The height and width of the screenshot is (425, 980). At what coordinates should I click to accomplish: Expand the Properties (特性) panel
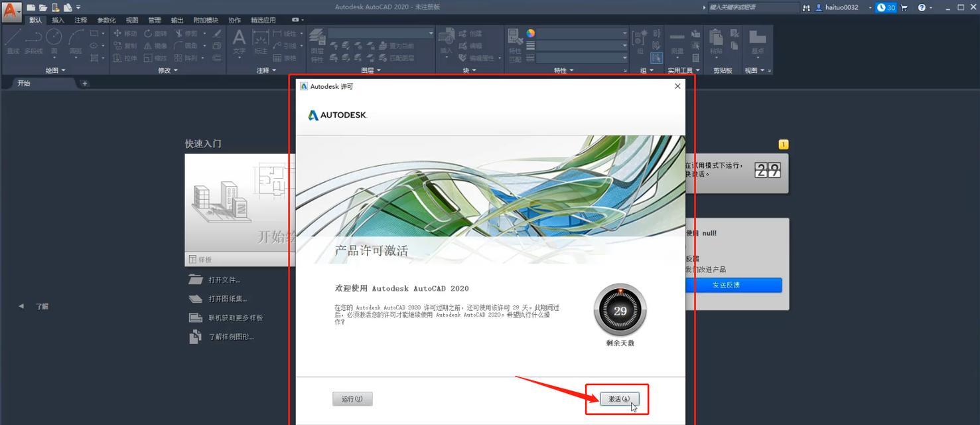[x=564, y=70]
